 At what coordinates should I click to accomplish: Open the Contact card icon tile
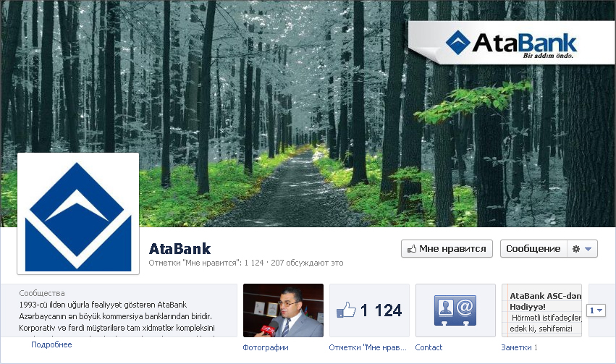tap(455, 310)
